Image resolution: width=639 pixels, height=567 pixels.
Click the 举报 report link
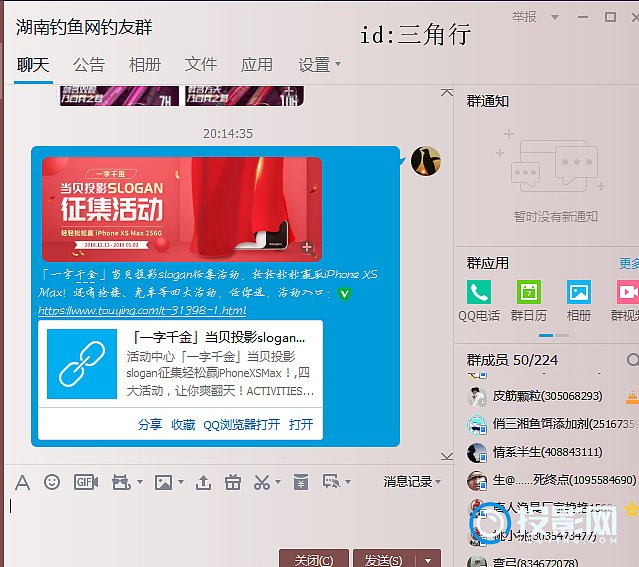pyautogui.click(x=524, y=17)
